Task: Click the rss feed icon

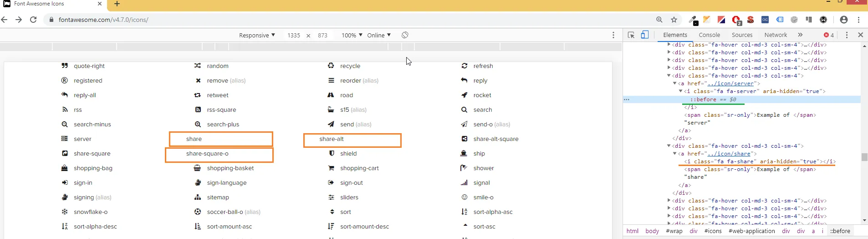Action: click(x=65, y=109)
